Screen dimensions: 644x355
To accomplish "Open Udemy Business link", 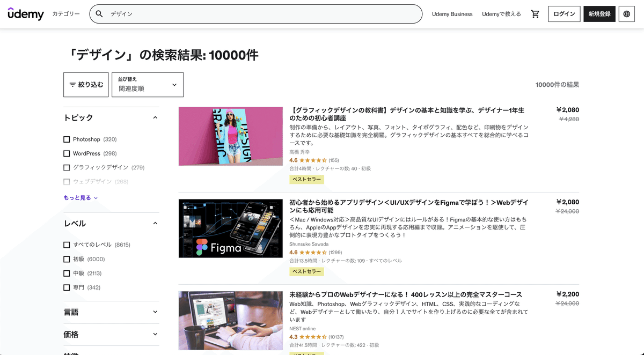I will [452, 14].
